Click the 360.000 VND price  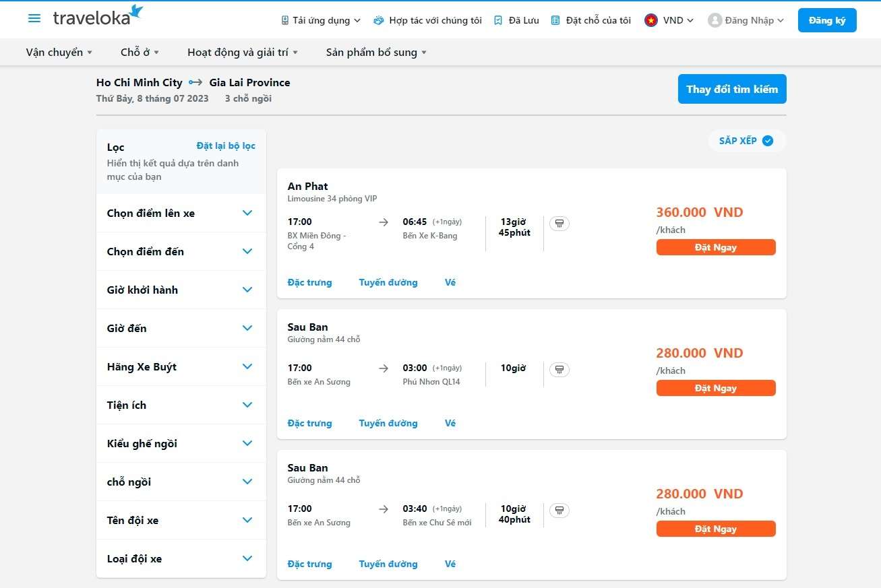click(700, 212)
